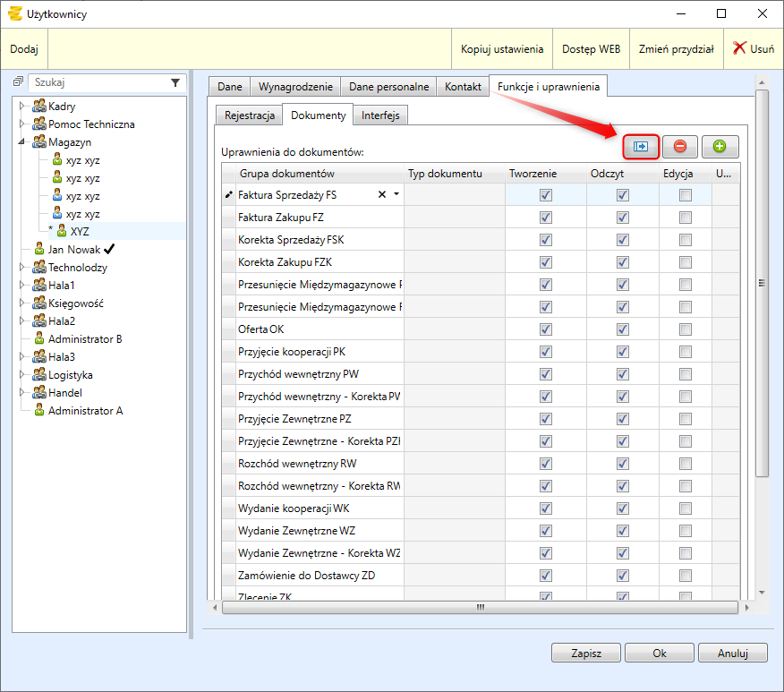
Task: Open the Faktura Sprzedaży FS dropdown arrow
Action: [396, 194]
